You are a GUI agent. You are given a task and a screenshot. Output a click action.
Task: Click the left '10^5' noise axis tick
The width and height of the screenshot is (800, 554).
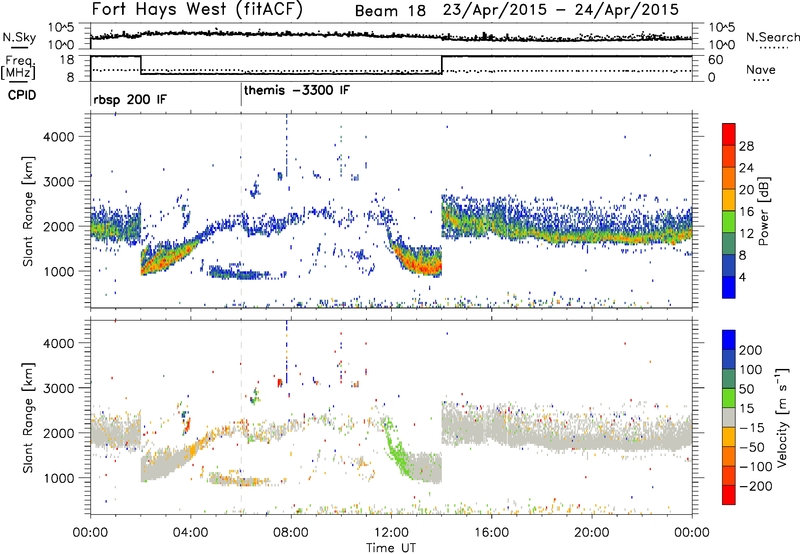(x=62, y=28)
